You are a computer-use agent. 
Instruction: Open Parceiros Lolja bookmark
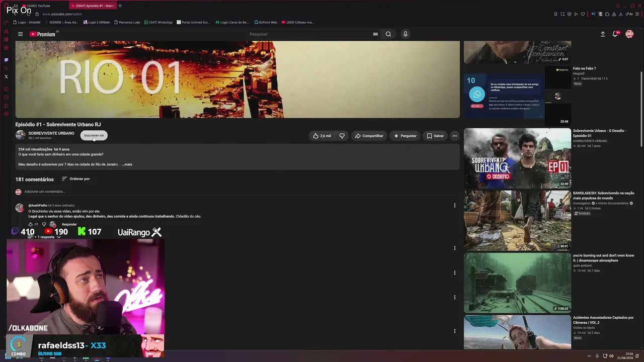tap(127, 22)
